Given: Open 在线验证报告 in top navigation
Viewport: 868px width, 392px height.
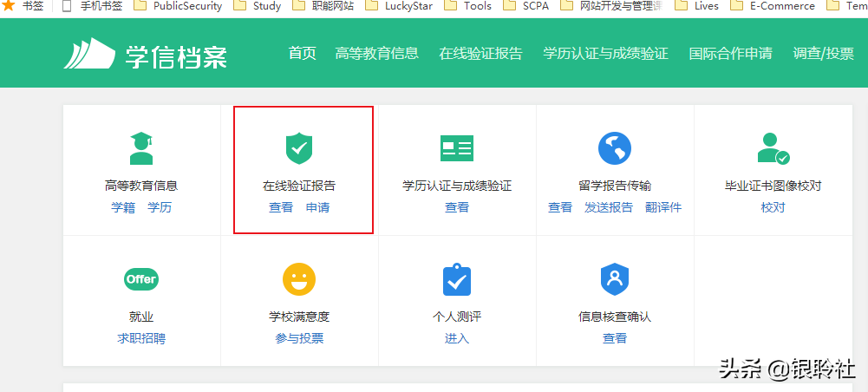Looking at the screenshot, I should [x=481, y=53].
